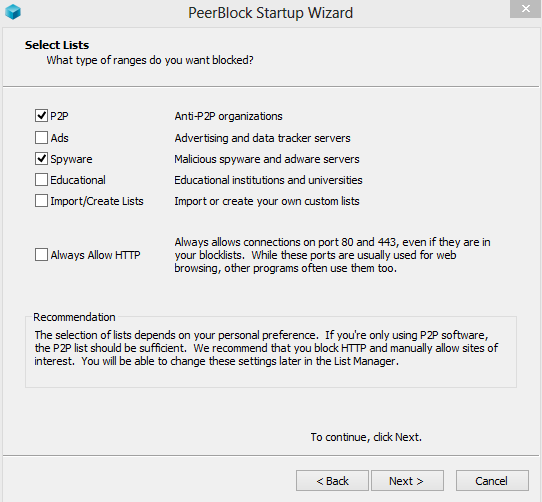The image size is (542, 502).
Task: Click the Anti-P2P organizations description
Action: [228, 116]
